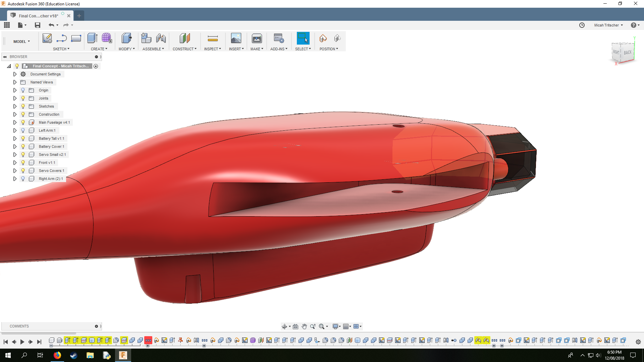Click the Create Form sculpt icon
Viewport: 644px width, 362px height.
[x=107, y=39]
